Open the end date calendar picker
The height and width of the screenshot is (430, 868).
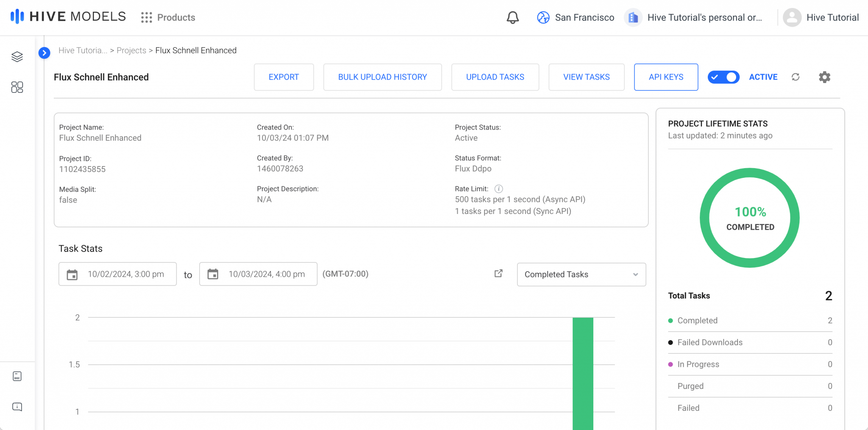click(213, 274)
